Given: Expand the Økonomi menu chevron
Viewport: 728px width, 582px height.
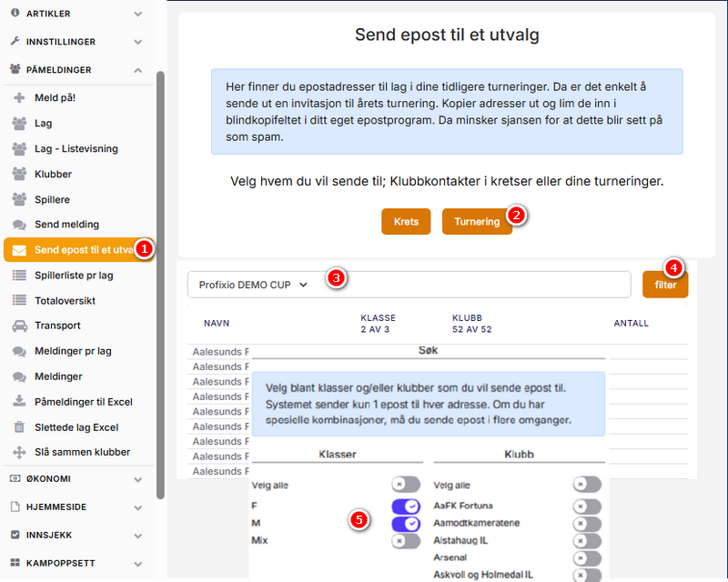Looking at the screenshot, I should point(138,479).
